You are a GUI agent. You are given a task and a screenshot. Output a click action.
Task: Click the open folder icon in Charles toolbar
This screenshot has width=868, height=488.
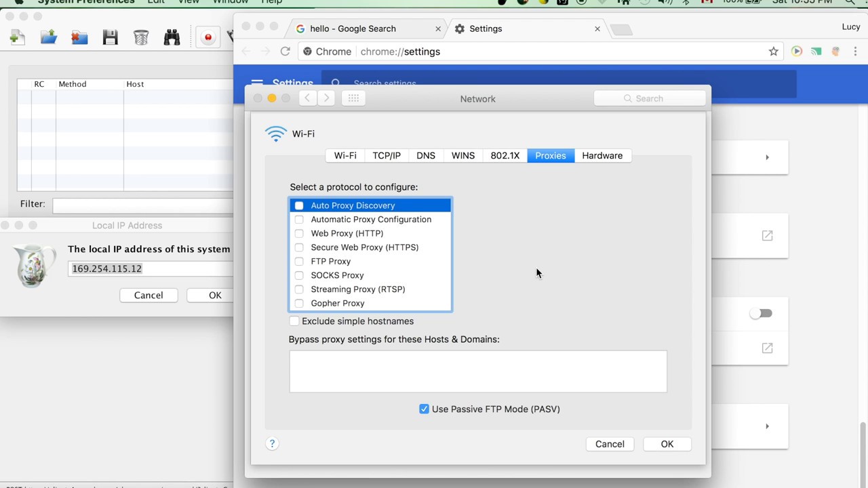48,37
